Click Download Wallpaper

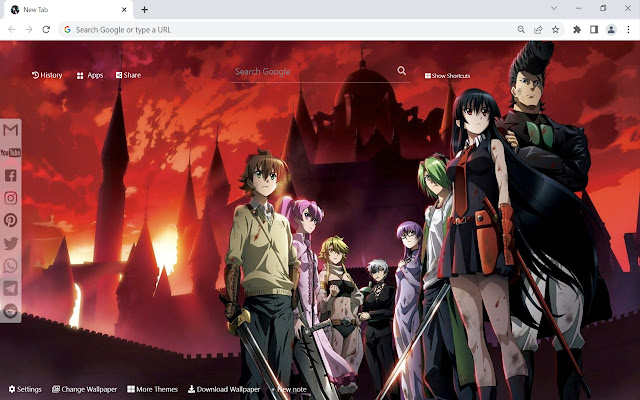pyautogui.click(x=224, y=389)
